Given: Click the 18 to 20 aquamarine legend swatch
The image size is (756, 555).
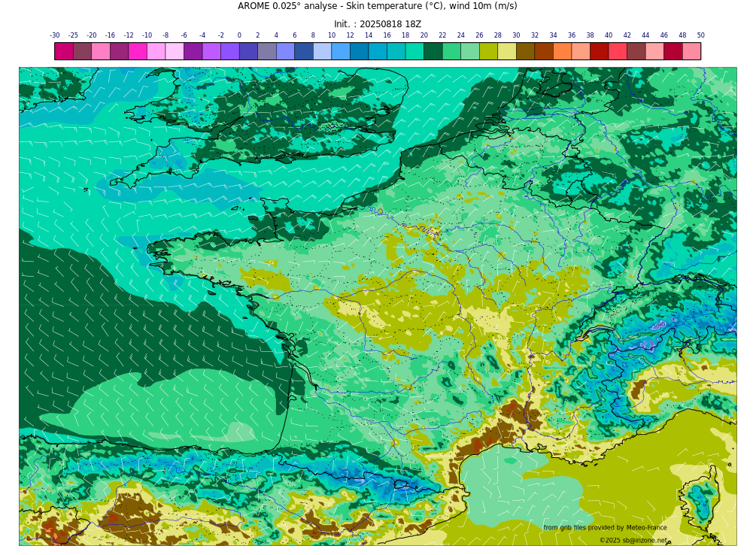Looking at the screenshot, I should pos(414,51).
